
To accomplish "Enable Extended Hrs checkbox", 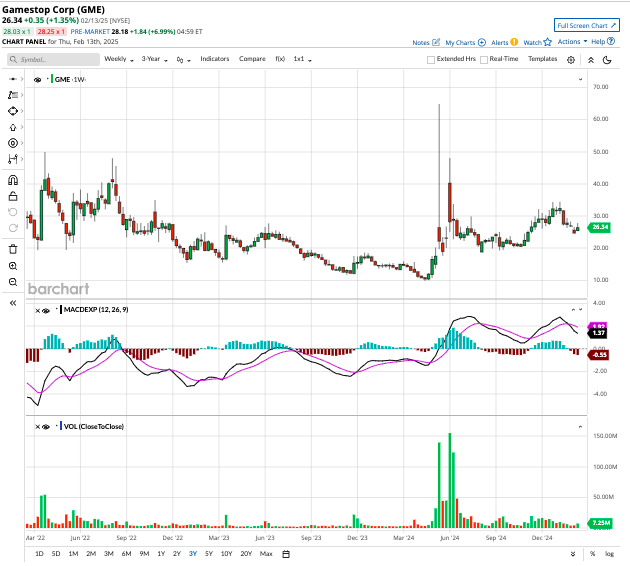I will point(431,59).
